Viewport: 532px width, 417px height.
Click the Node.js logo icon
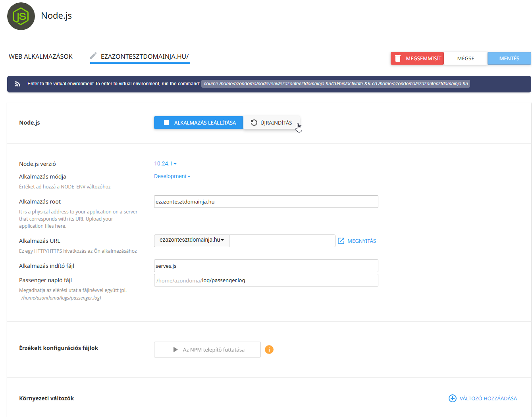(21, 16)
